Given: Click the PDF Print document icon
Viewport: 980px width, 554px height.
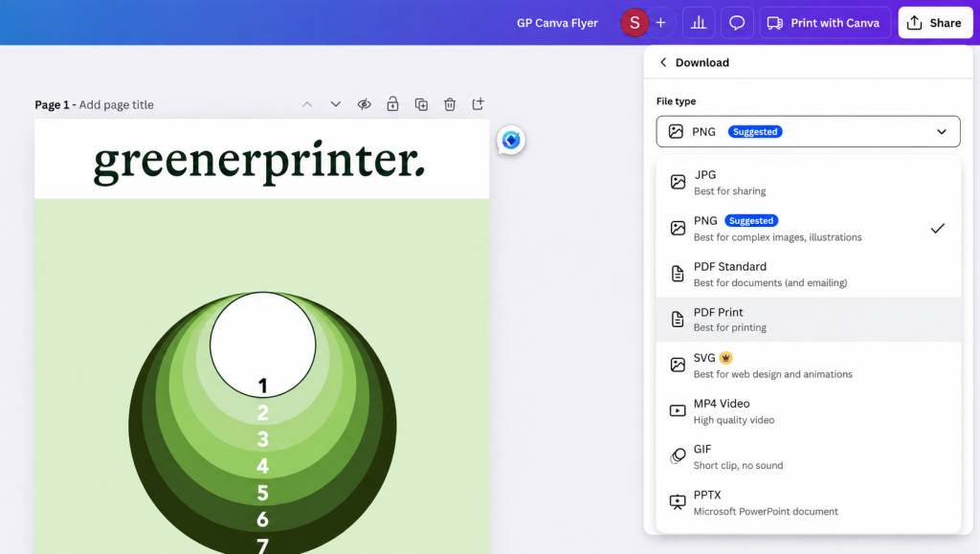Looking at the screenshot, I should point(678,320).
